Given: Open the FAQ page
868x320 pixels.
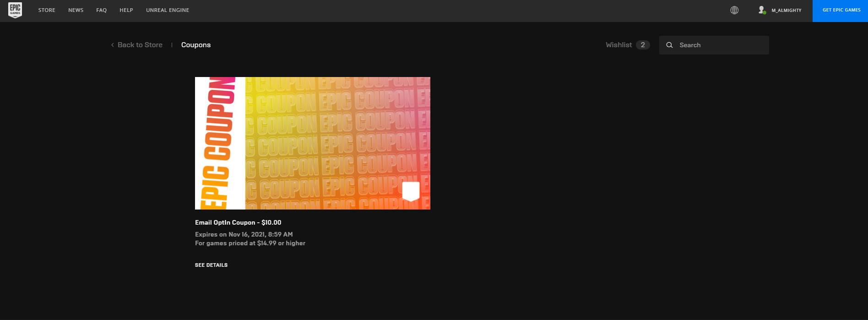Looking at the screenshot, I should click(x=101, y=10).
